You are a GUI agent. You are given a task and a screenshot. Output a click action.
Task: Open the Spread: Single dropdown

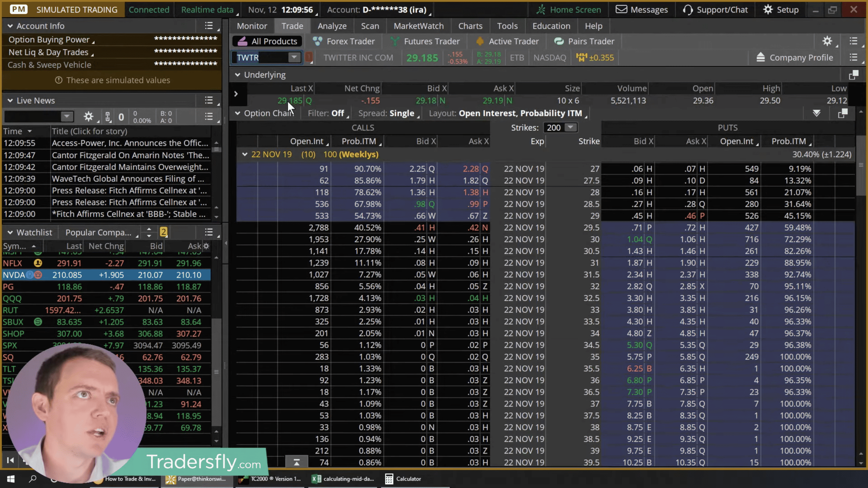point(388,113)
